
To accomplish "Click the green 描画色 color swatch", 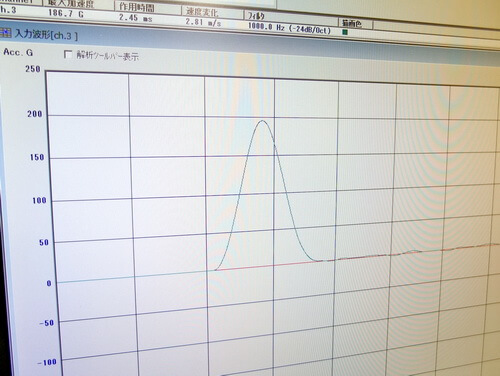I will click(x=345, y=32).
